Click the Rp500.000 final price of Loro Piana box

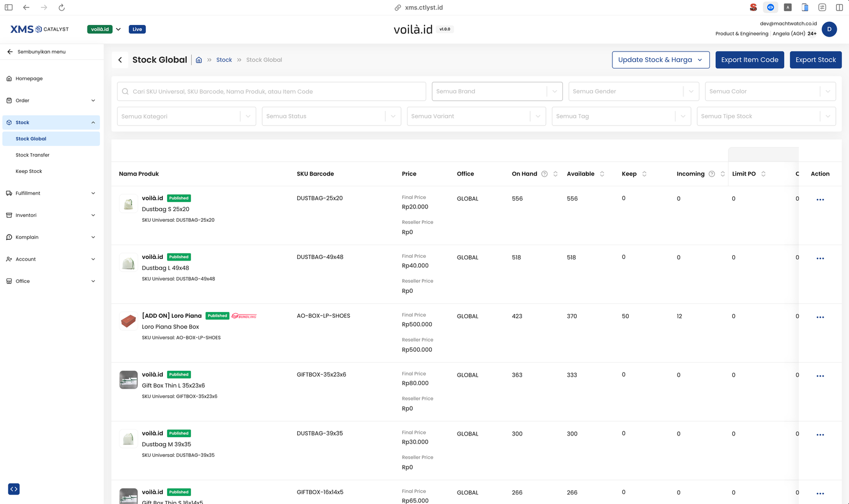point(417,325)
